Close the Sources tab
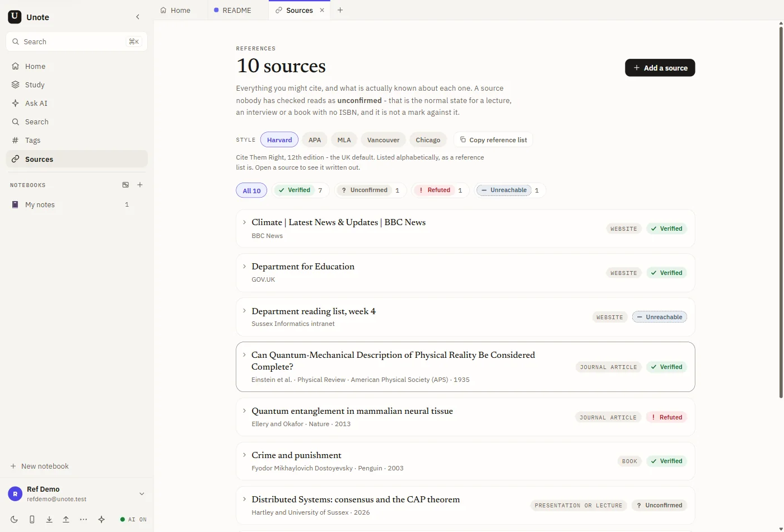This screenshot has width=784, height=532. (x=322, y=10)
